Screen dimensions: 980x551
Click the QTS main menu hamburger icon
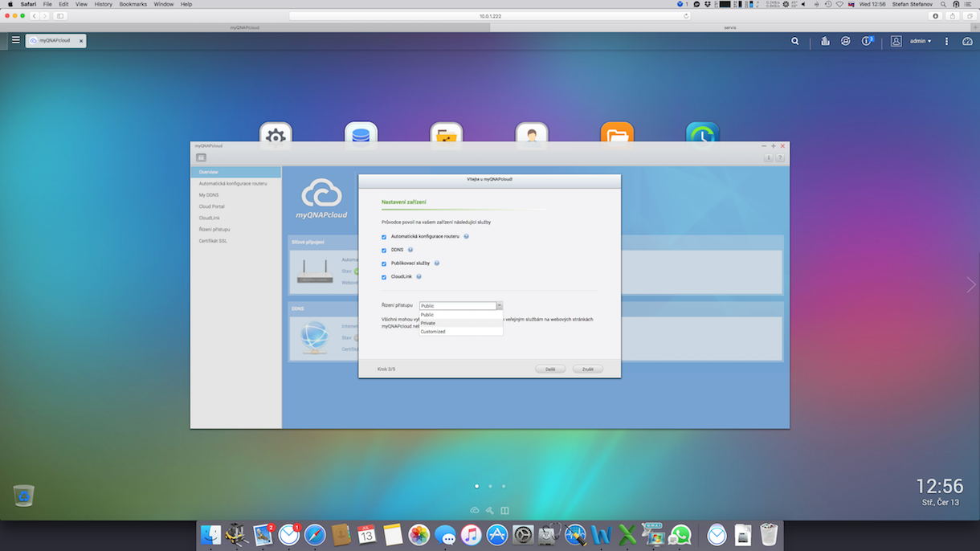(x=15, y=40)
